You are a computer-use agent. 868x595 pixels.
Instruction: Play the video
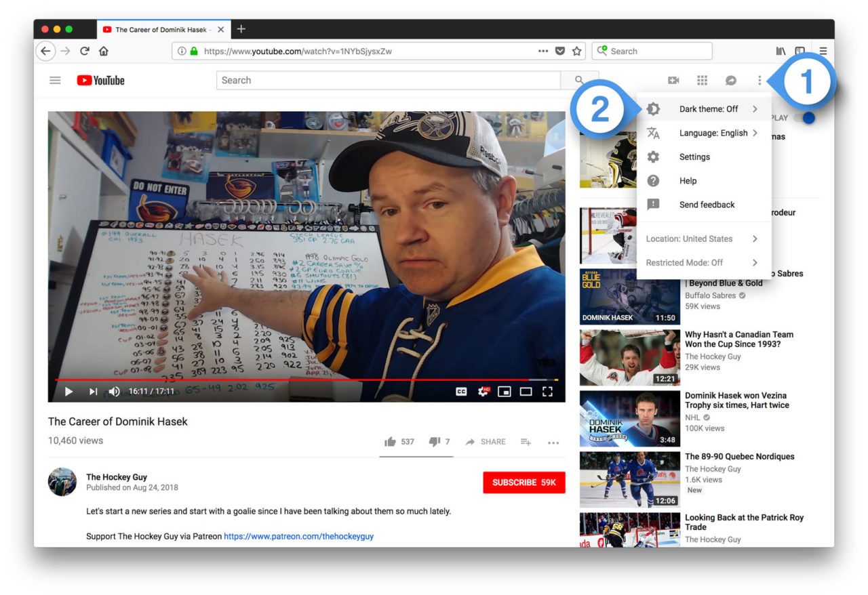click(68, 391)
